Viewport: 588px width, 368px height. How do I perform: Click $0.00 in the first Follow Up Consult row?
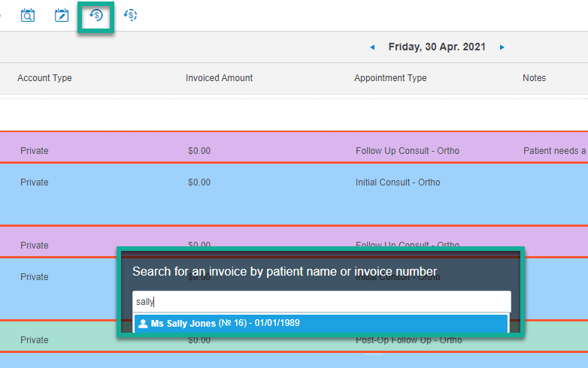coord(199,151)
